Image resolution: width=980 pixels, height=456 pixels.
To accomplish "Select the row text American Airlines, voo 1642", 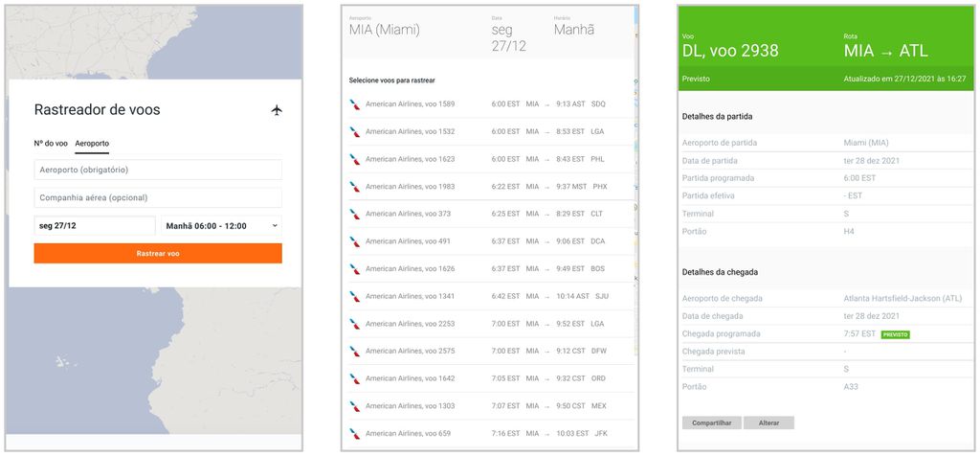I will [410, 377].
